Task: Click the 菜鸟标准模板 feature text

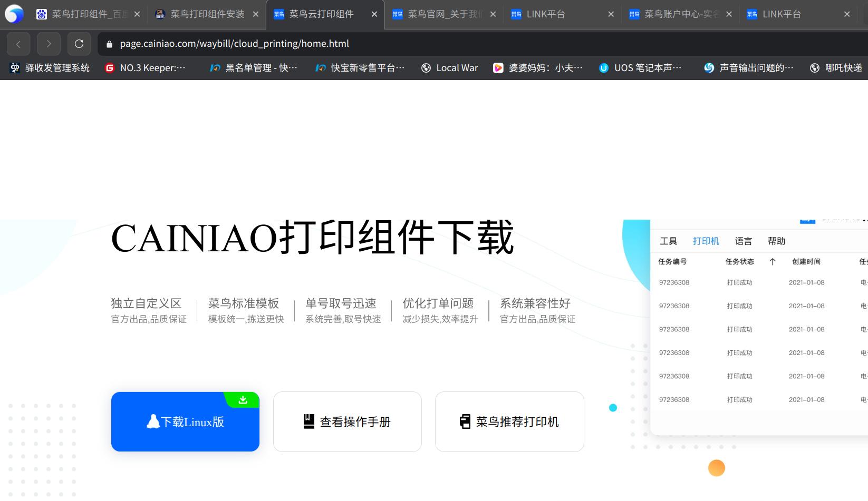Action: [x=244, y=303]
